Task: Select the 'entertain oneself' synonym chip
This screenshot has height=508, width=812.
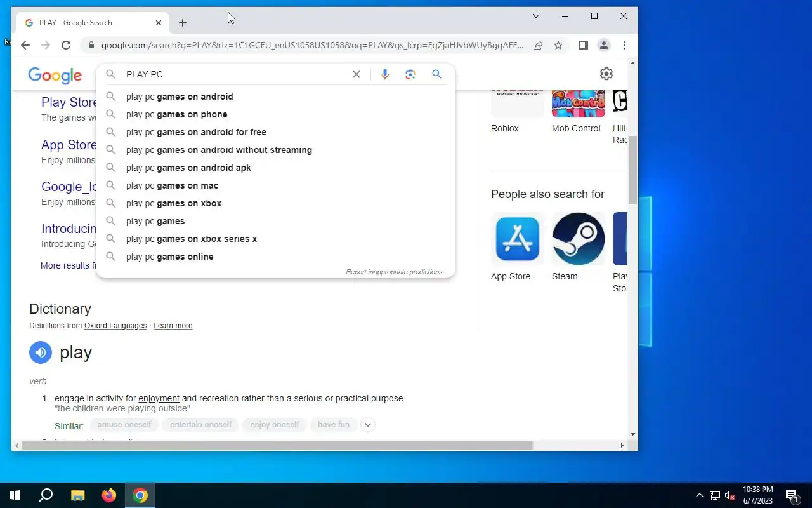Action: (x=200, y=425)
